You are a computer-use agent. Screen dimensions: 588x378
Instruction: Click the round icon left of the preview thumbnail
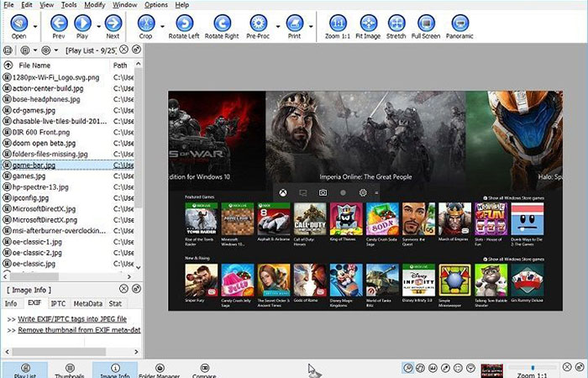pos(471,368)
